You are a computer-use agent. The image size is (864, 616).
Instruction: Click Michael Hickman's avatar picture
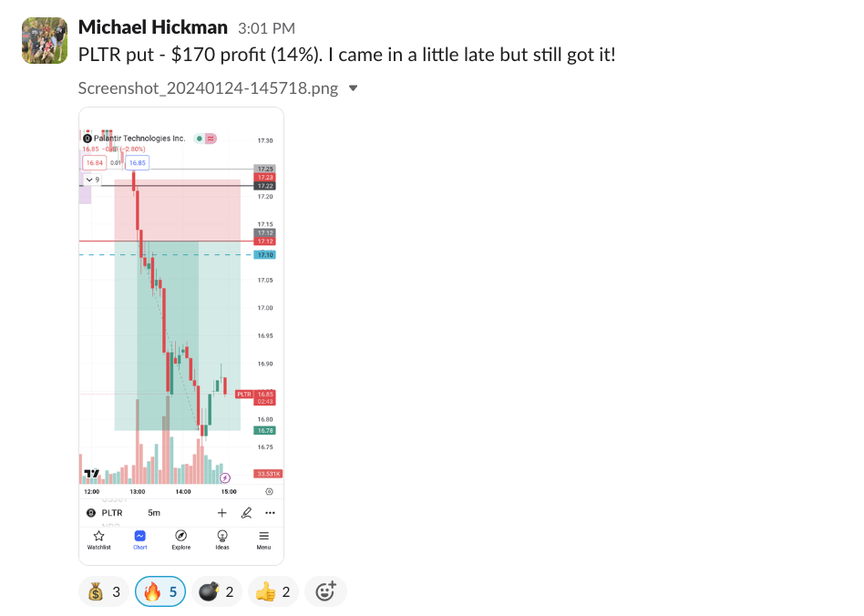tap(45, 40)
